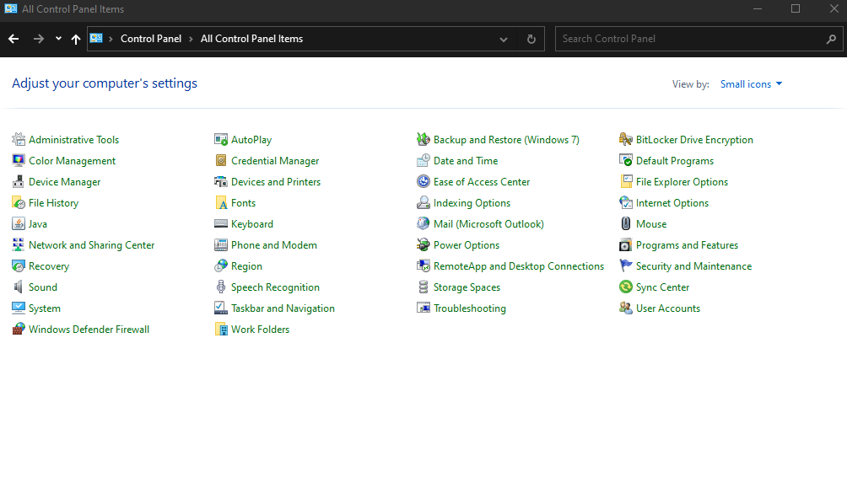Click the Ease of Access Center icon
The height and width of the screenshot is (504, 847).
[423, 181]
